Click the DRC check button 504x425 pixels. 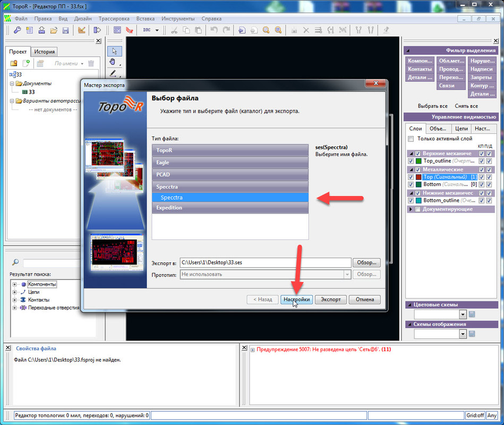tap(147, 30)
